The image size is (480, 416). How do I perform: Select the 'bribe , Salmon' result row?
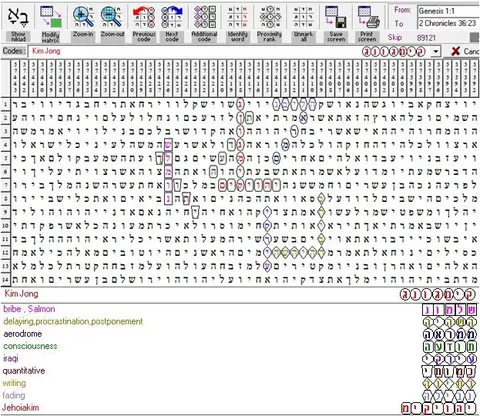[x=240, y=309]
